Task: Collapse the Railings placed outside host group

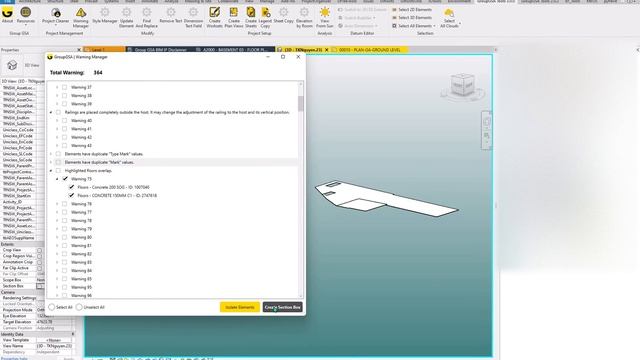Action: [51, 112]
